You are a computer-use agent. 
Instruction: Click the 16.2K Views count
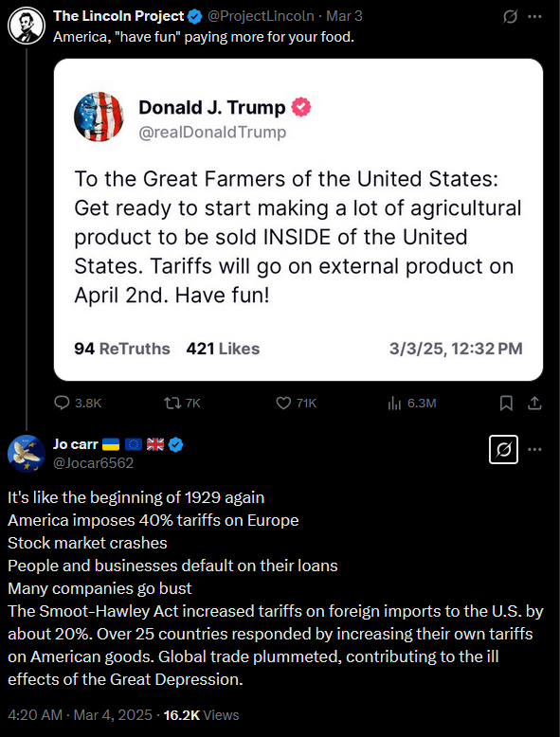coord(201,715)
